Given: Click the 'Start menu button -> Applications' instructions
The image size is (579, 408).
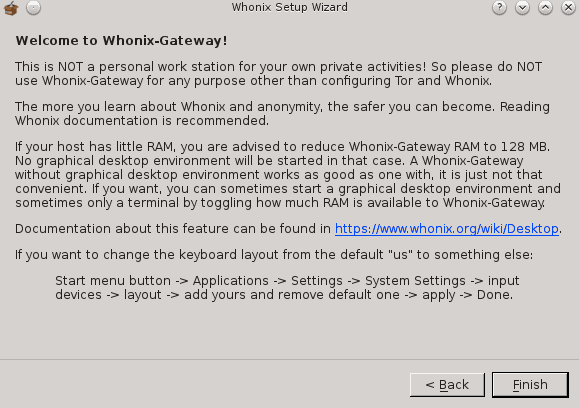Looking at the screenshot, I should [287, 281].
